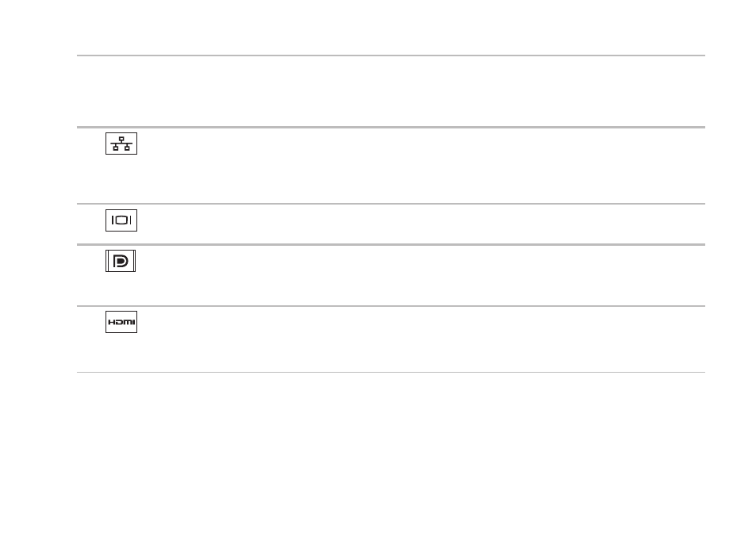Click the topmost horizontal rule of the table
756x536 pixels.
[x=391, y=56]
